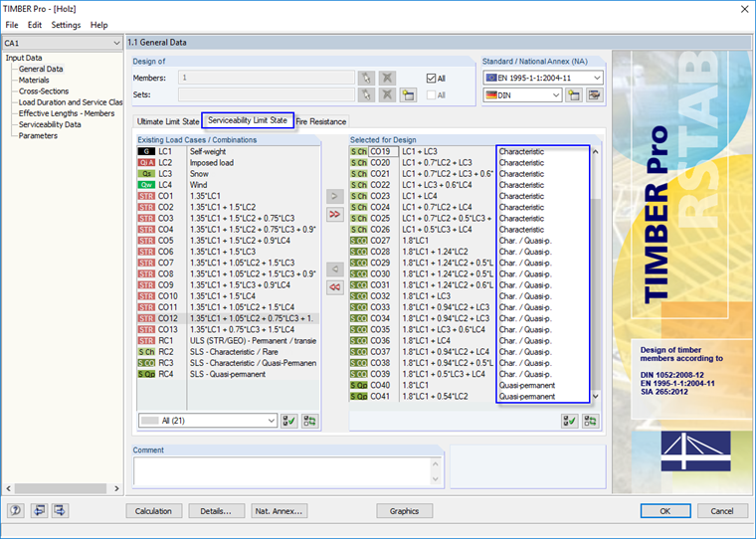Select Materials in the navigator tree
Viewport: 756px width, 539px height.
[x=34, y=80]
